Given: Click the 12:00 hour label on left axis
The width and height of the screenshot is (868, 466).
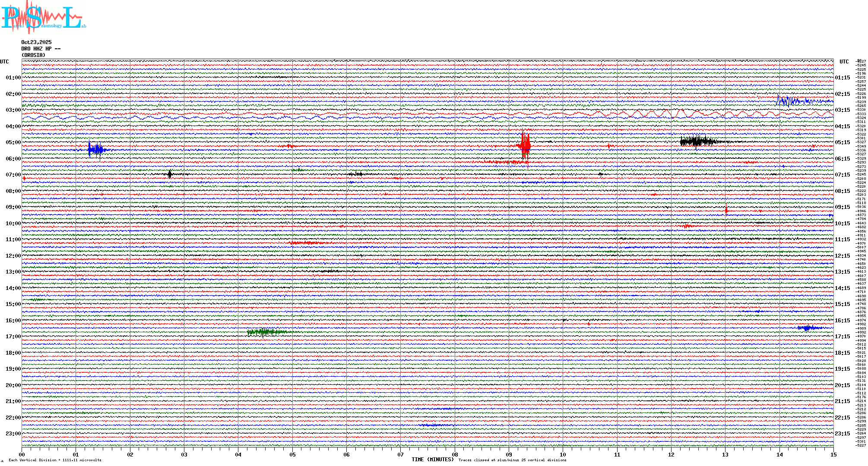Looking at the screenshot, I should pos(13,256).
